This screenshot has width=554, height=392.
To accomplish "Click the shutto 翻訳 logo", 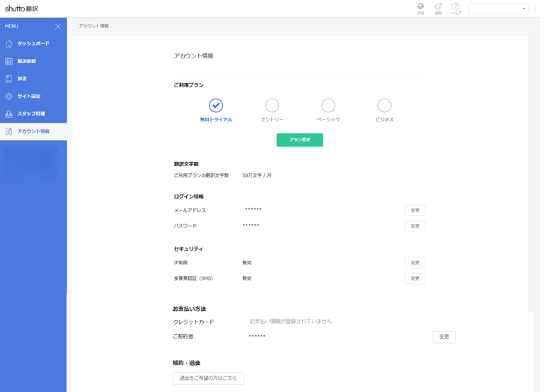I will tap(21, 9).
